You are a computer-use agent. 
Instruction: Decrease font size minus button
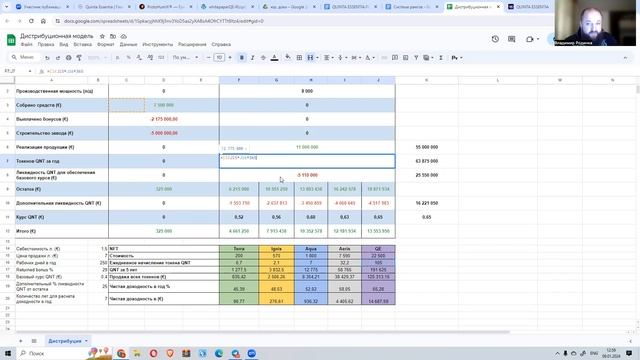209,58
